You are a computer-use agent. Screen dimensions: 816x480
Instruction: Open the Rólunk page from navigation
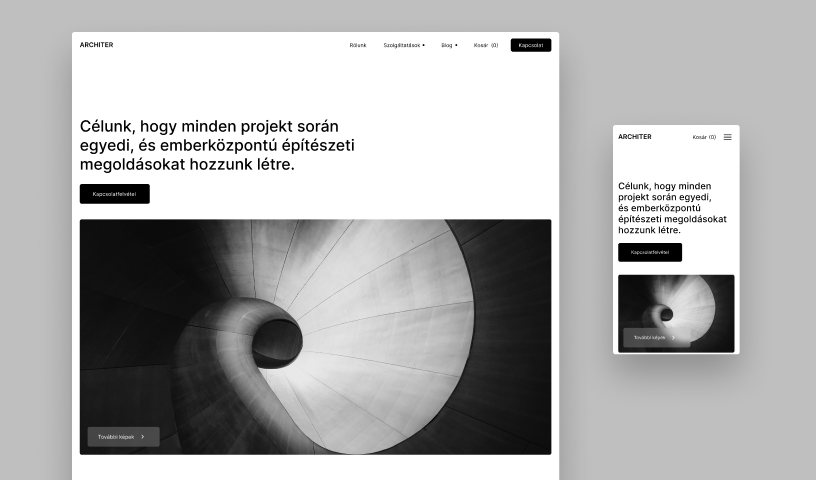358,45
